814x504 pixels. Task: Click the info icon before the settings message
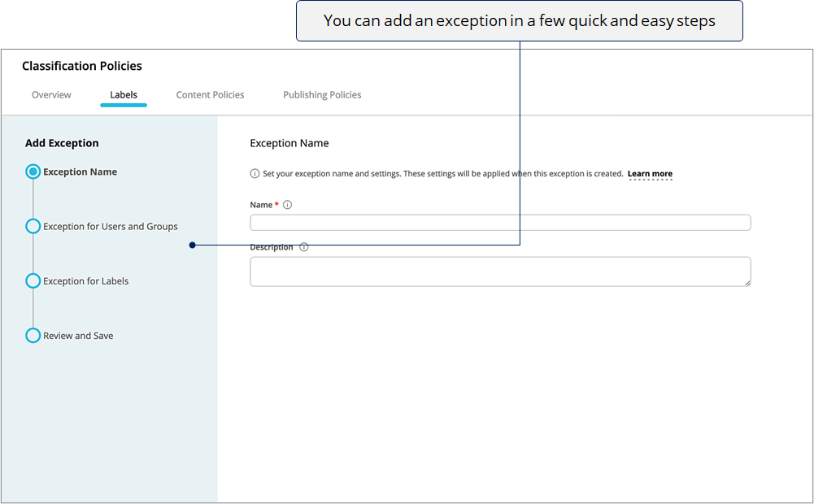255,173
